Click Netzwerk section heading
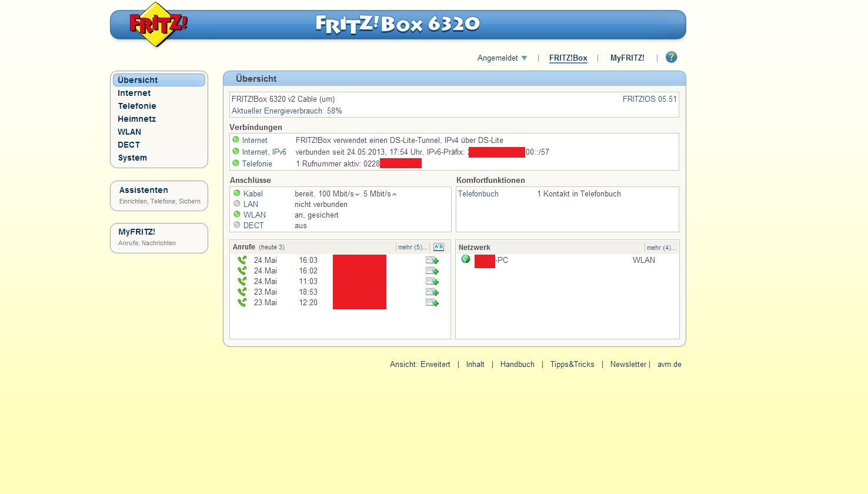Screen dimensions: 868x494 (475, 248)
